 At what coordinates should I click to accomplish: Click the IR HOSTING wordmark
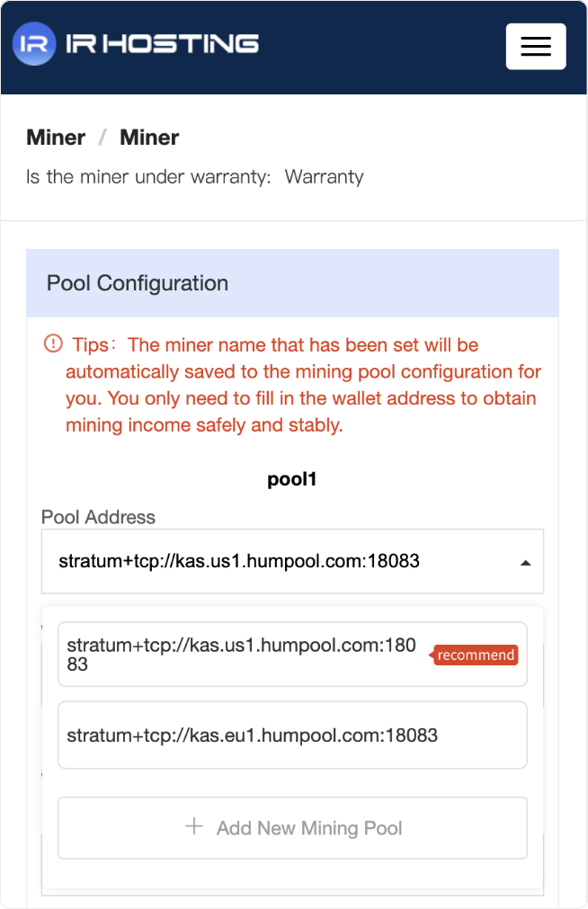tap(162, 43)
